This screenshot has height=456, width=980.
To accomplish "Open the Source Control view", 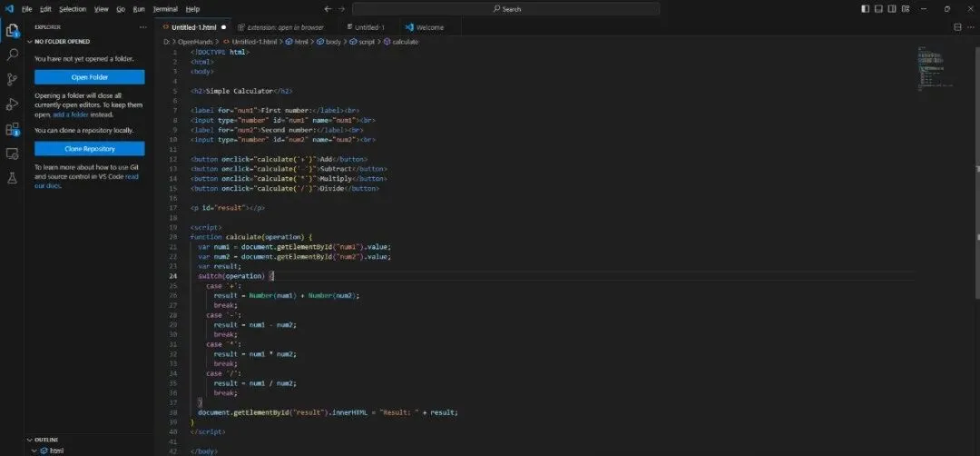I will click(x=12, y=79).
